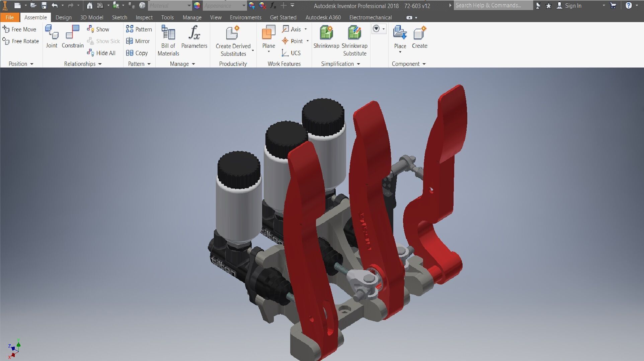This screenshot has width=644, height=361.
Task: Click the appearance color wheel icon
Action: [x=197, y=5]
